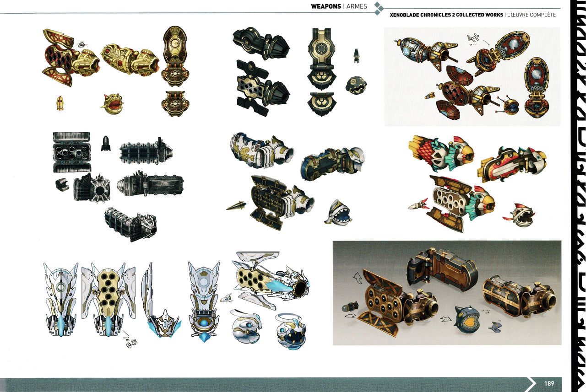Click the gold cone-shaped spike shell

click(236, 205)
